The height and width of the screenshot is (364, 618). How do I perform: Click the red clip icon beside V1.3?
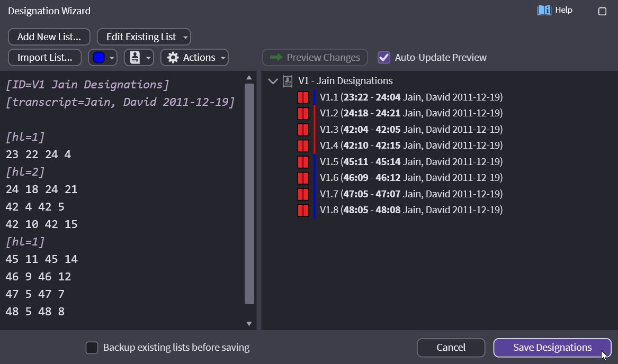[303, 130]
